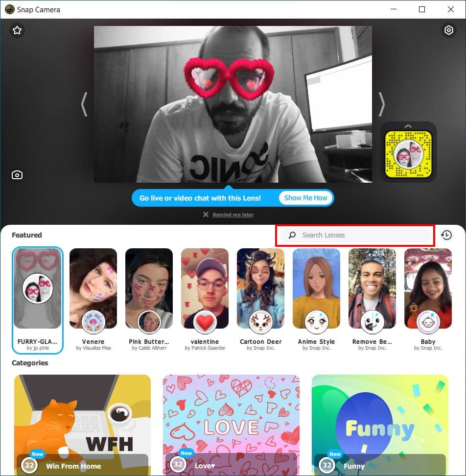Click the FURRY-GLA... round lens icon
The image size is (466, 476).
coord(38,288)
